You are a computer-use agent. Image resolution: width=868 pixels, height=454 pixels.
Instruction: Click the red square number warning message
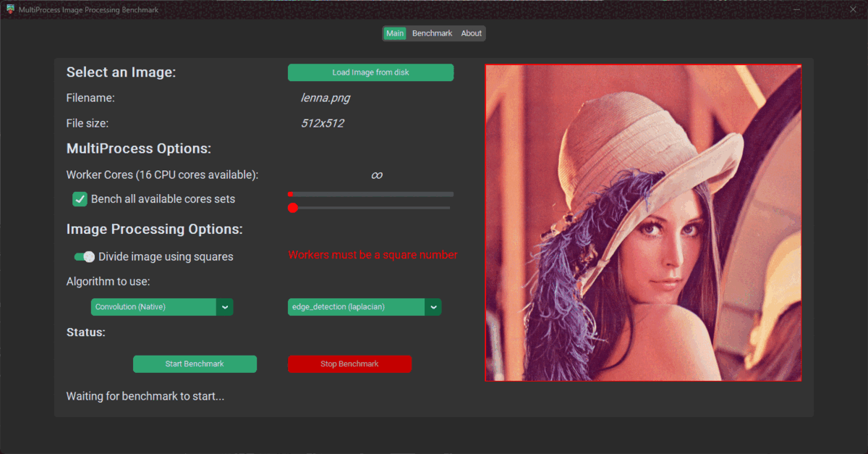click(373, 255)
